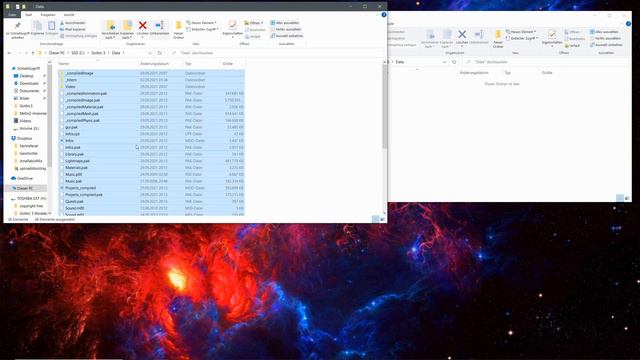The height and width of the screenshot is (360, 640).
Task: Toggle checkbox for Materials.pak
Action: click(62, 168)
